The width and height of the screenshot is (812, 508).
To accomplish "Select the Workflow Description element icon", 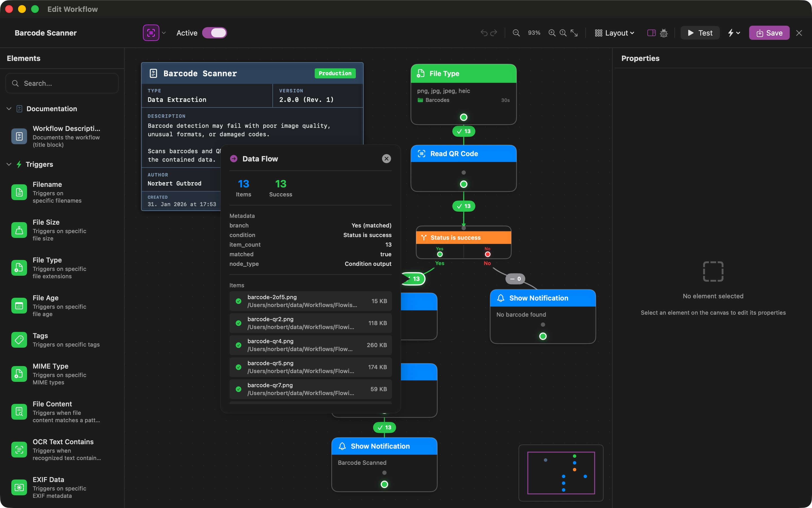I will pyautogui.click(x=19, y=136).
